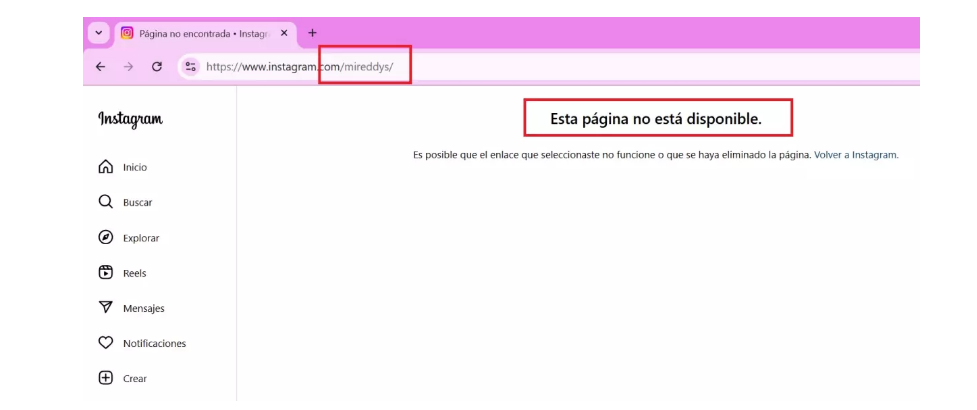Go back with the browser back arrow

coord(100,67)
